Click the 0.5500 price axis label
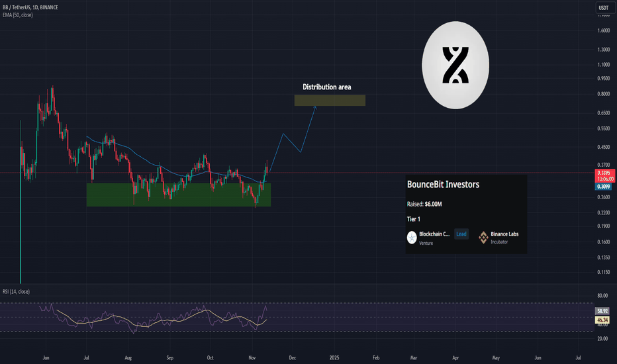This screenshot has height=364, width=617. pos(603,128)
